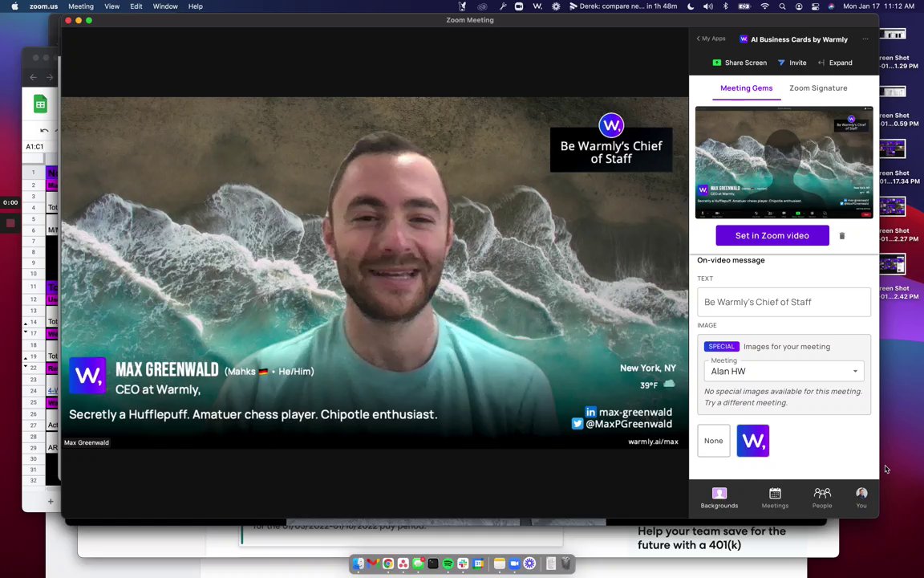Add a sheet with the plus button
The image size is (924, 578).
[51, 501]
